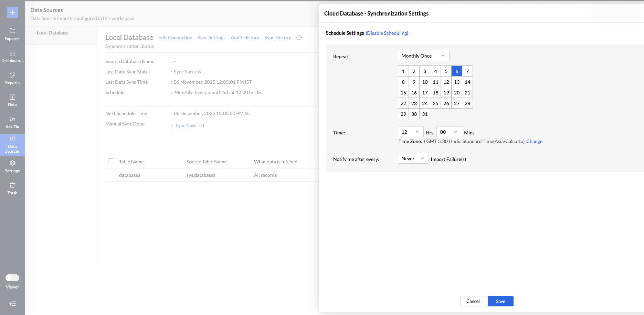Toggle the Viewer mode switch
The image size is (644, 315).
click(12, 278)
